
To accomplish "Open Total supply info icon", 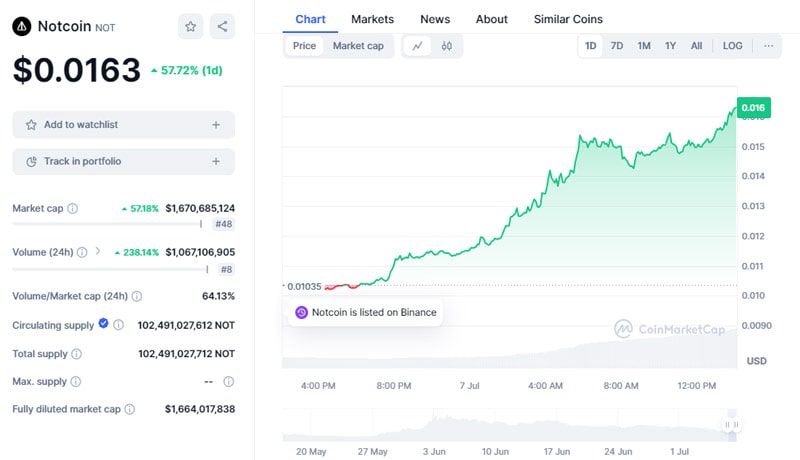I will pos(77,354).
